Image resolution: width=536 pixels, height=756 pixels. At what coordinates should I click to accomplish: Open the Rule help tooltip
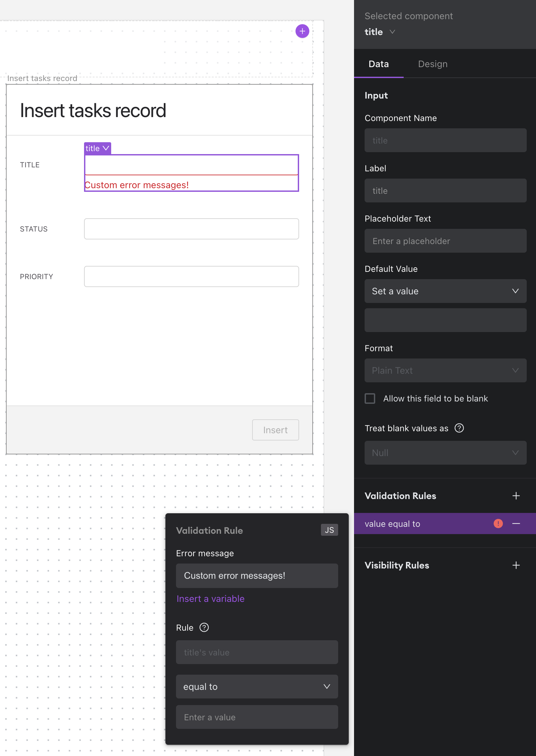[204, 627]
